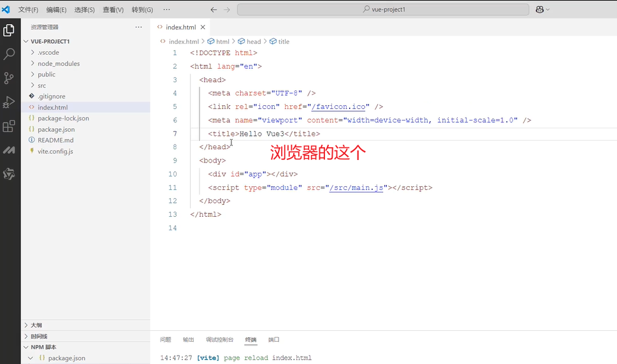Open the explorer panel more actions ellipsis
Screen dimensions: 617x364
[138, 27]
